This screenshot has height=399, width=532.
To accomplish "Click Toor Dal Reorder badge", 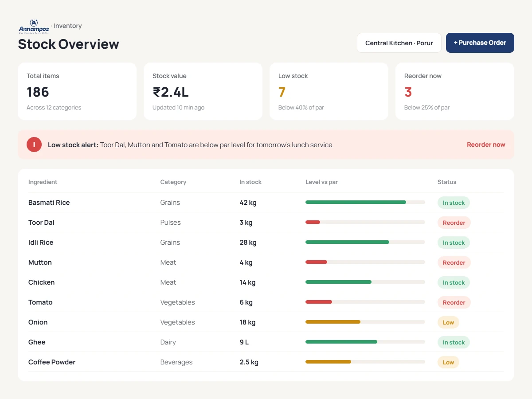I will point(454,223).
